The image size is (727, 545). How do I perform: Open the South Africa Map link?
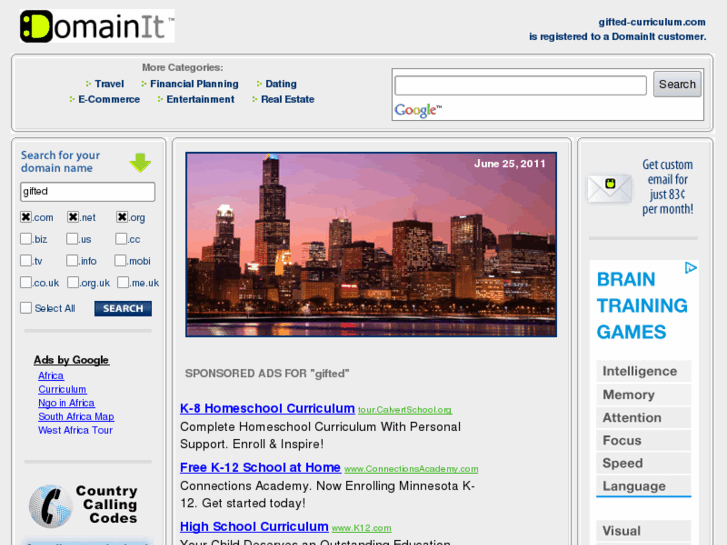click(76, 417)
